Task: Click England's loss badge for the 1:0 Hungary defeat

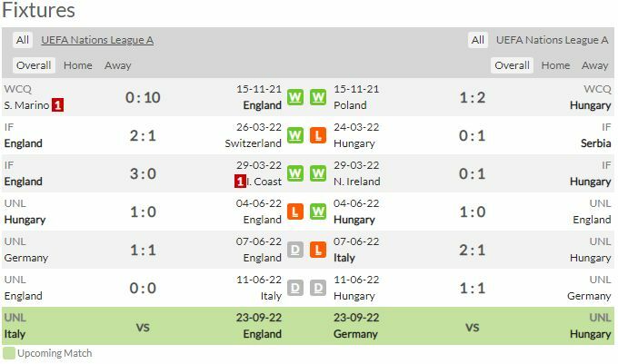Action: click(294, 212)
